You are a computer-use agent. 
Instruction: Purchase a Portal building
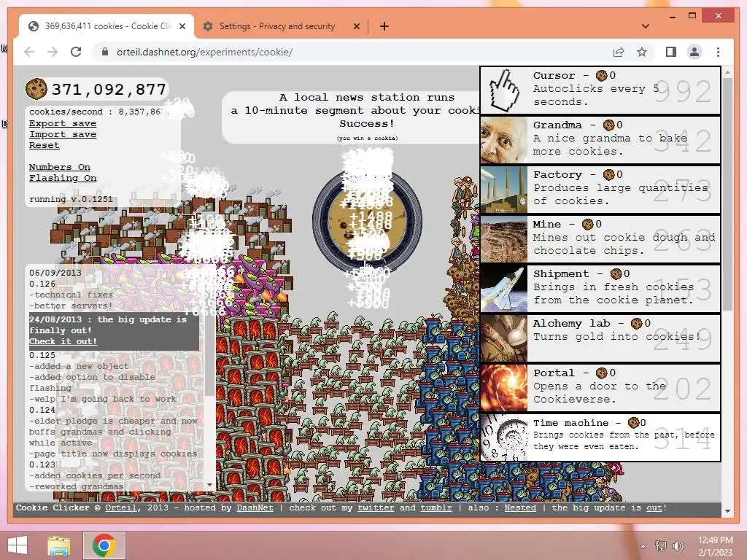(600, 388)
